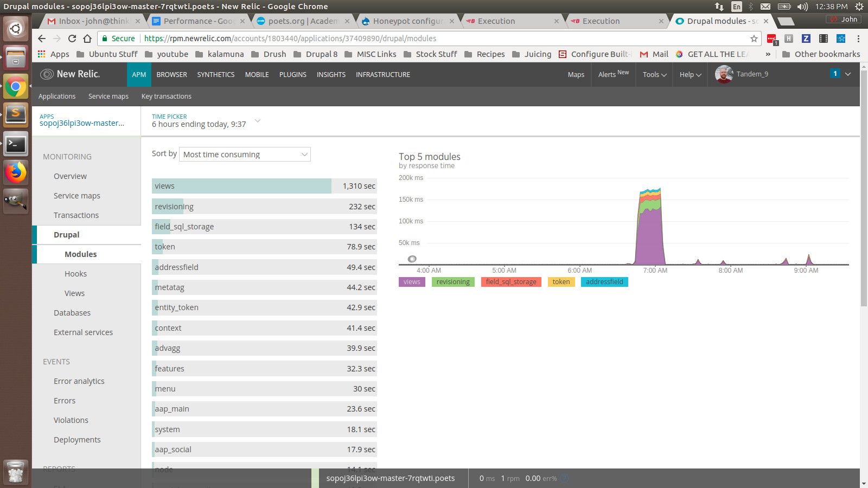Viewport: 868px width, 488px height.
Task: Open Other bookmarks folder
Action: [821, 54]
